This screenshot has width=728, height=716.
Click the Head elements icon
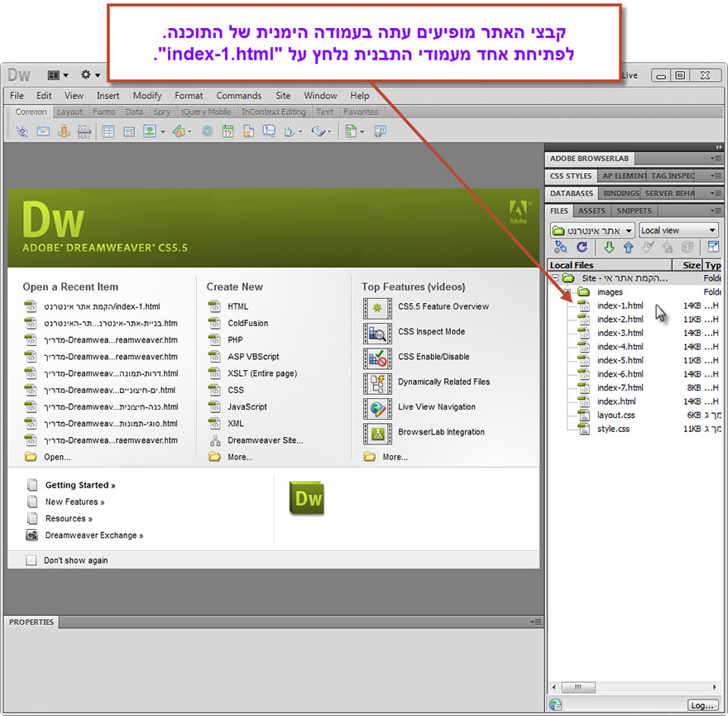290,132
